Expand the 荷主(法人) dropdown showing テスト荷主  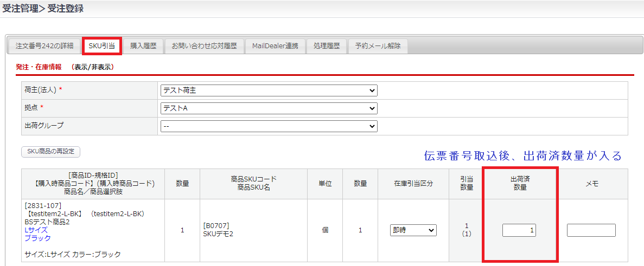pos(269,90)
